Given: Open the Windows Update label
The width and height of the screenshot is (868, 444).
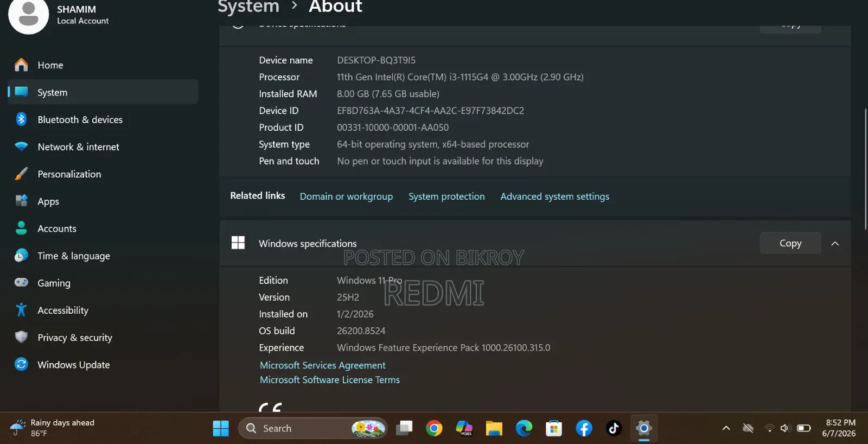Looking at the screenshot, I should 74,365.
